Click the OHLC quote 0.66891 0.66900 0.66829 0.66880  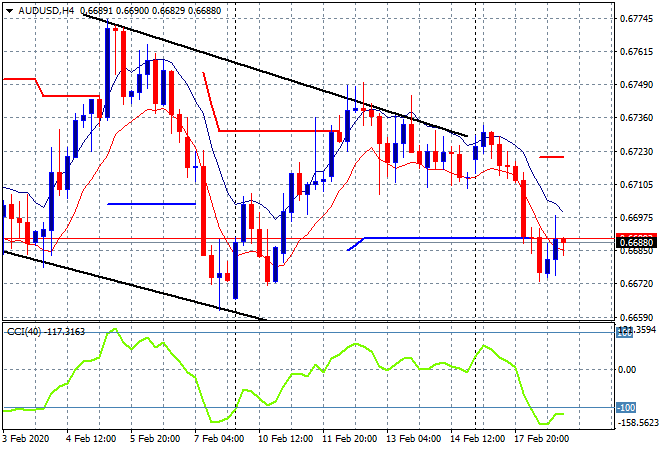click(150, 11)
